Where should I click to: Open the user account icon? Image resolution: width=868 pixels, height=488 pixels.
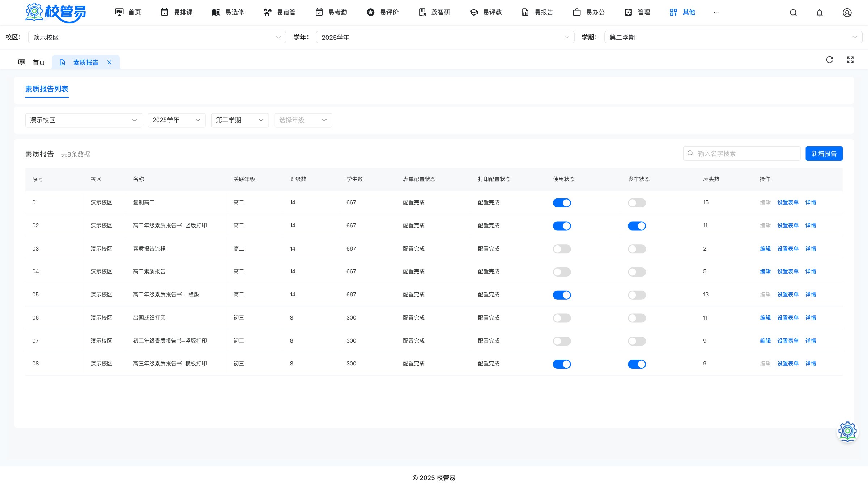coord(847,13)
